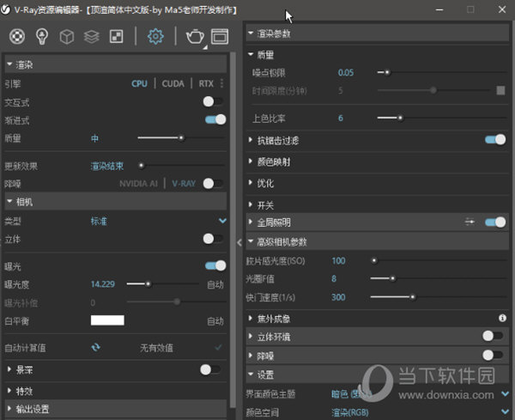Open the Materials tab icon

click(17, 36)
